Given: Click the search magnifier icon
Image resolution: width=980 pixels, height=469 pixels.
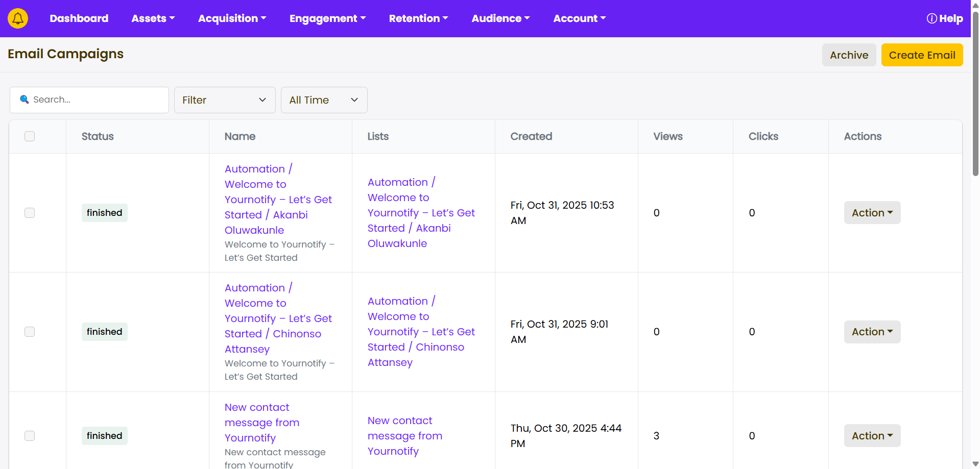Looking at the screenshot, I should click(24, 100).
